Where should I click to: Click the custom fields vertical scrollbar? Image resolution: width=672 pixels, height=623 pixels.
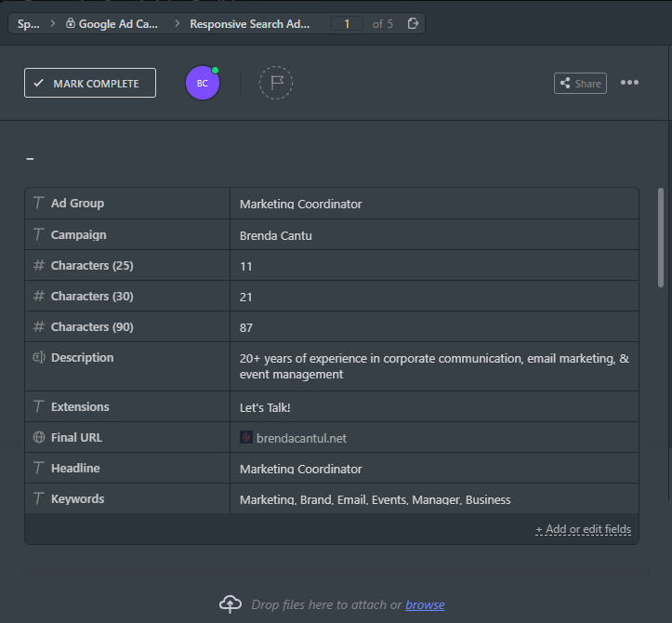coord(661,238)
